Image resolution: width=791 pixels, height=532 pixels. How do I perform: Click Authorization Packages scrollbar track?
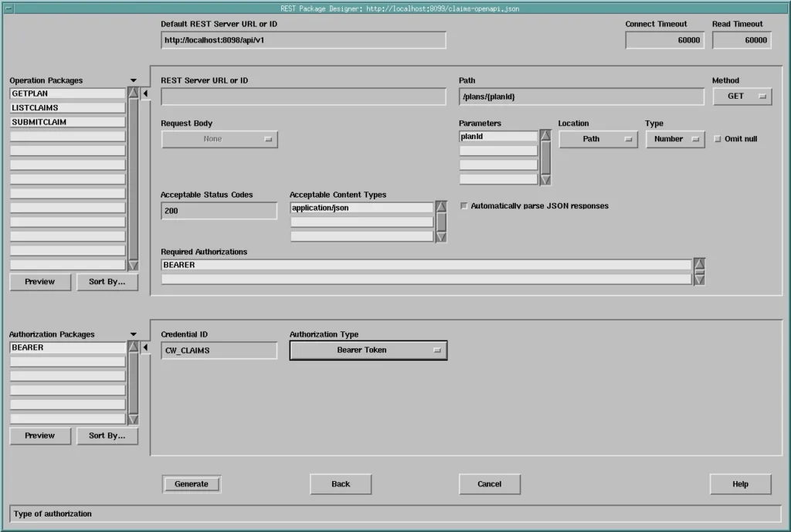click(133, 383)
